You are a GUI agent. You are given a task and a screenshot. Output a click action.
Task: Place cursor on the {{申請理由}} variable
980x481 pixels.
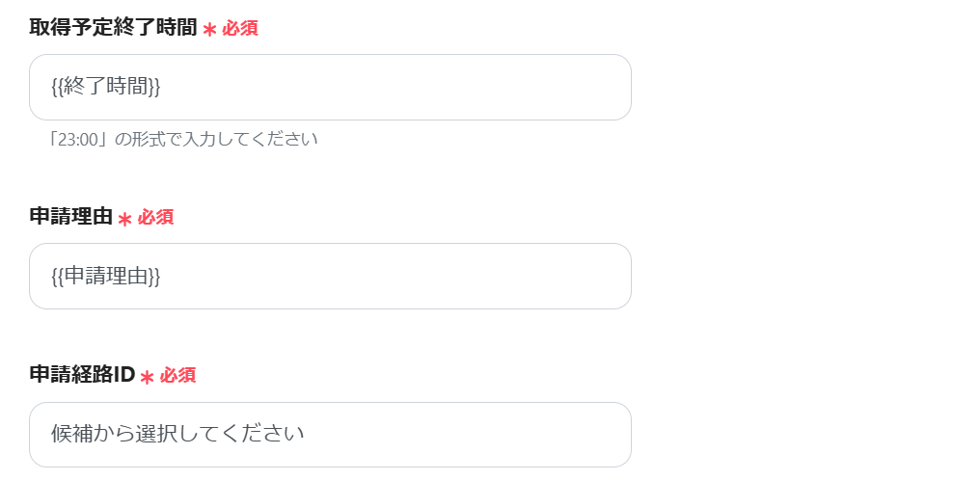pyautogui.click(x=105, y=277)
